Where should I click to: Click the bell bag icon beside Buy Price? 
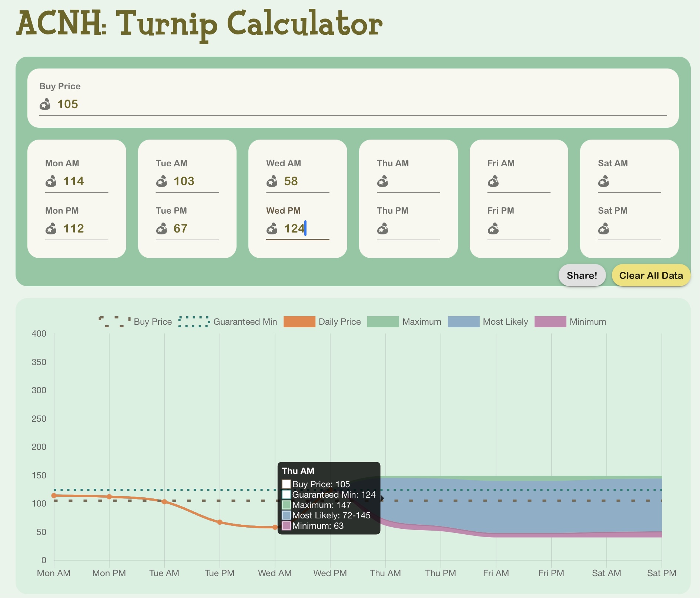coord(45,104)
